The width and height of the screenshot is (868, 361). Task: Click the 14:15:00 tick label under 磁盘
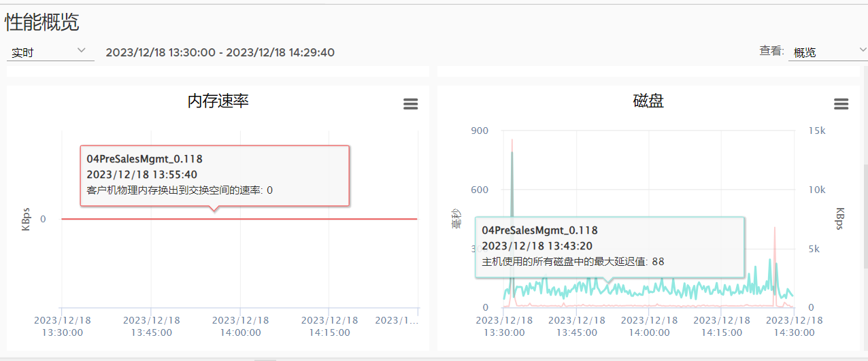[722, 326]
